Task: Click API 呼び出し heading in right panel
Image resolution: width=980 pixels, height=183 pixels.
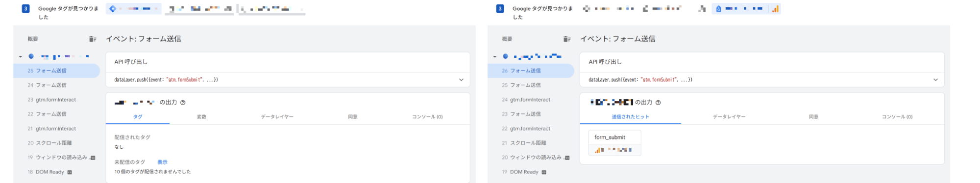Action: click(x=605, y=62)
